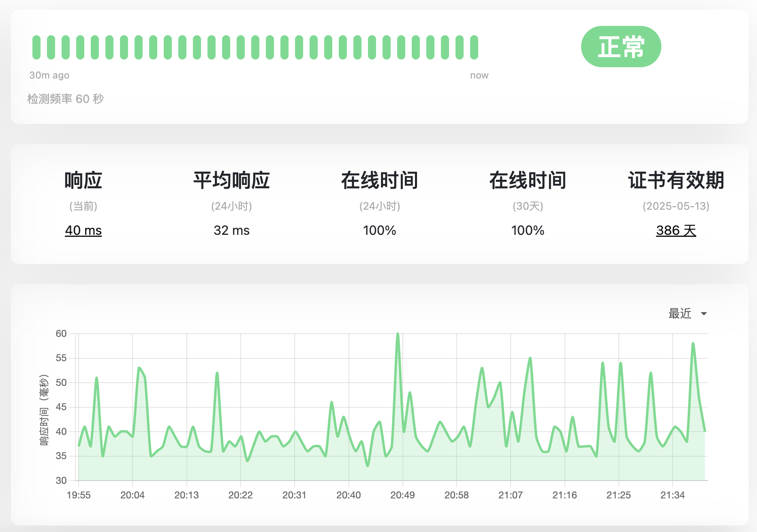Click the dropdown arrow beside 最近
The width and height of the screenshot is (757, 532).
(704, 314)
